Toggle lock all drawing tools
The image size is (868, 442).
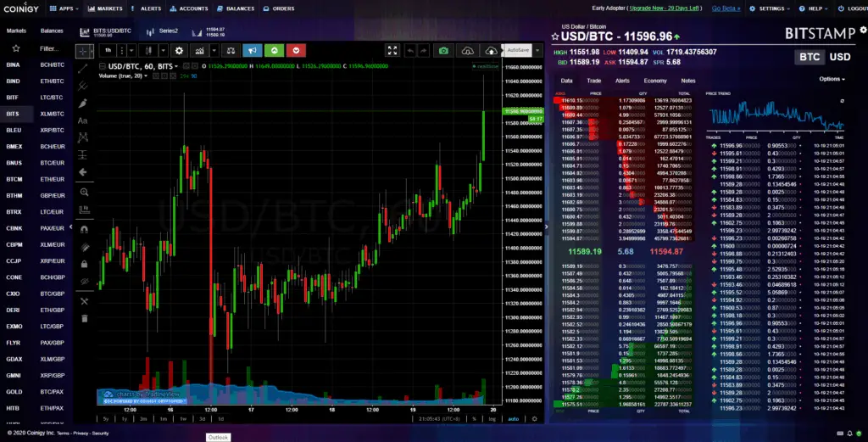[x=84, y=264]
